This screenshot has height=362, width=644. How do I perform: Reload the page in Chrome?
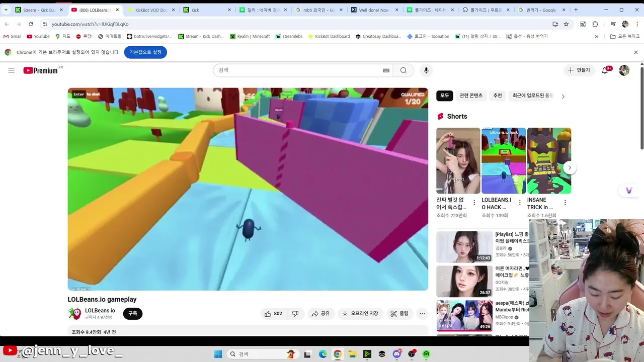click(x=31, y=24)
